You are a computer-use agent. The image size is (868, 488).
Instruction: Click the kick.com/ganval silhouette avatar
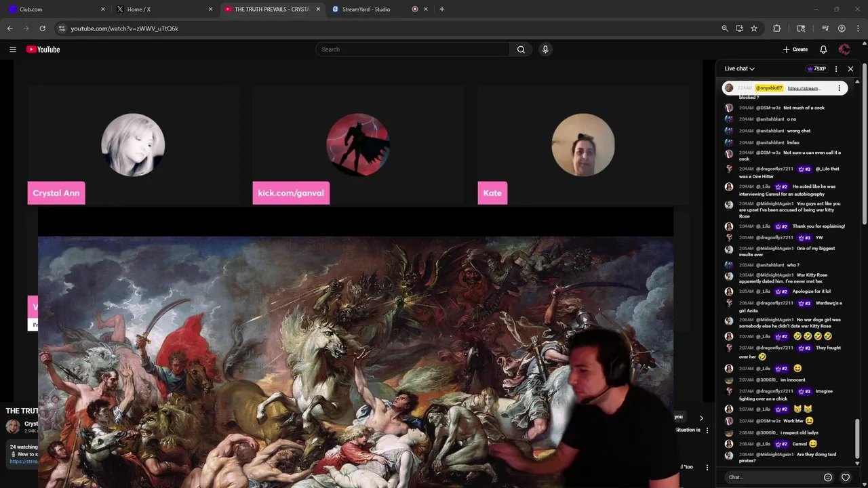pyautogui.click(x=358, y=145)
